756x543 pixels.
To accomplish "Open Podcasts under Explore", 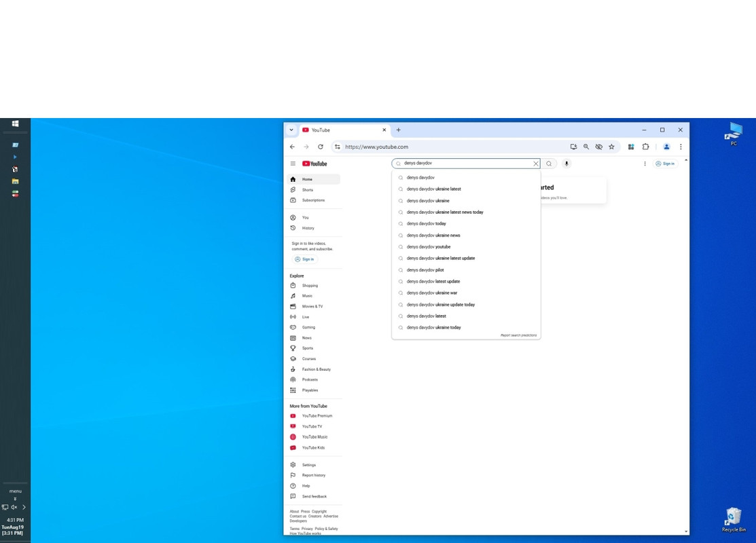I will 314,379.
